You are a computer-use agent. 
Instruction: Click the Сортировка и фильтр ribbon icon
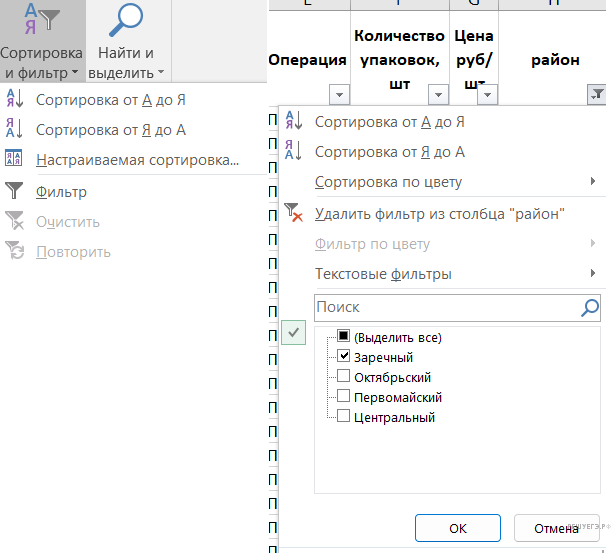pos(41,42)
